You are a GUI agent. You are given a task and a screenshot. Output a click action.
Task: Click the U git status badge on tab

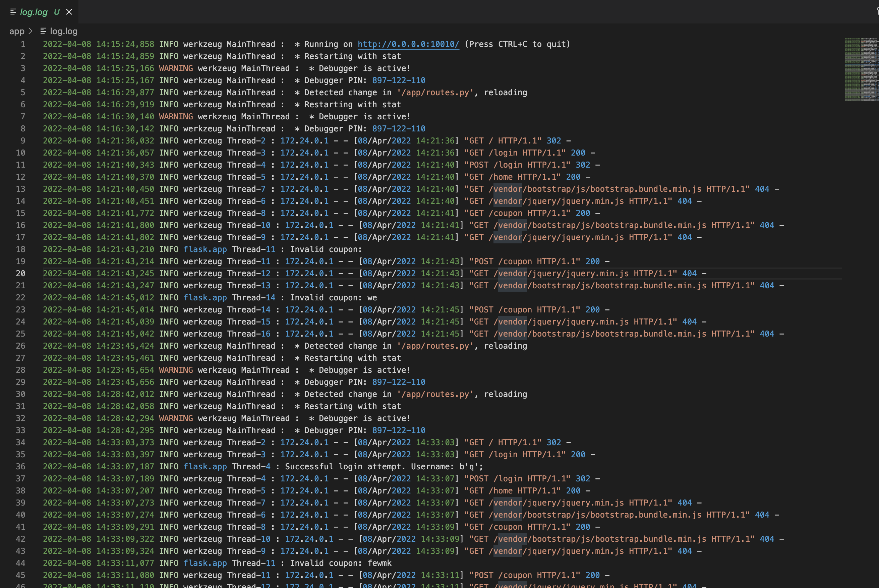tap(57, 12)
